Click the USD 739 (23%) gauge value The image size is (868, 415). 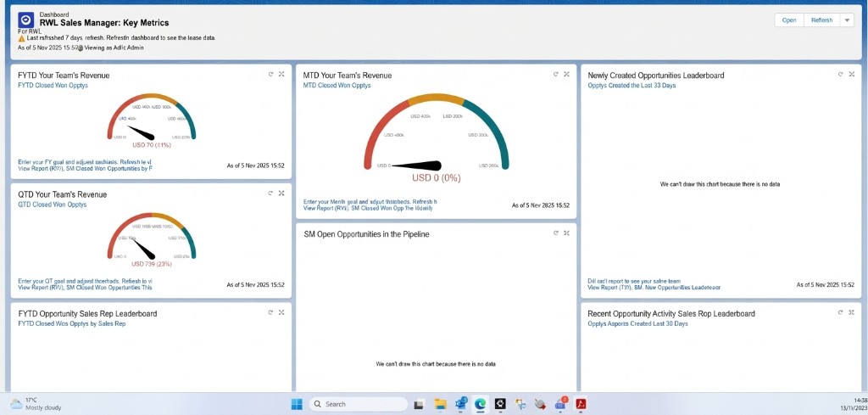coord(152,264)
